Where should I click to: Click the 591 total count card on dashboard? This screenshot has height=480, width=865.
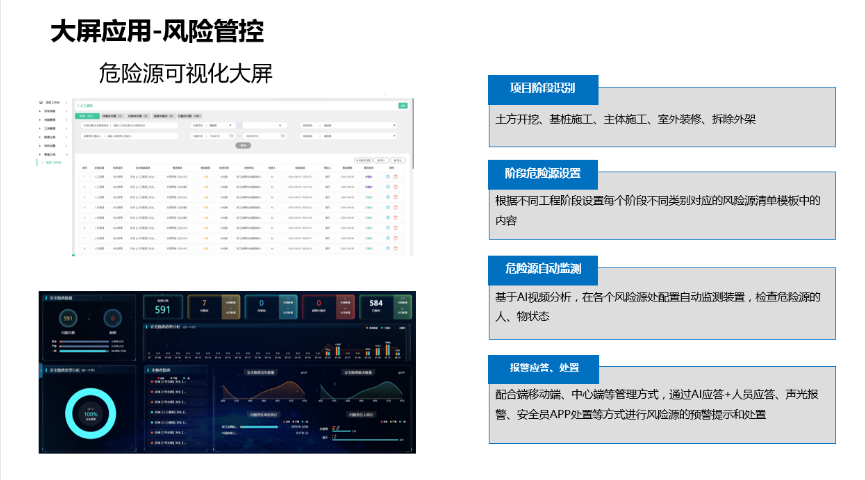tap(163, 308)
